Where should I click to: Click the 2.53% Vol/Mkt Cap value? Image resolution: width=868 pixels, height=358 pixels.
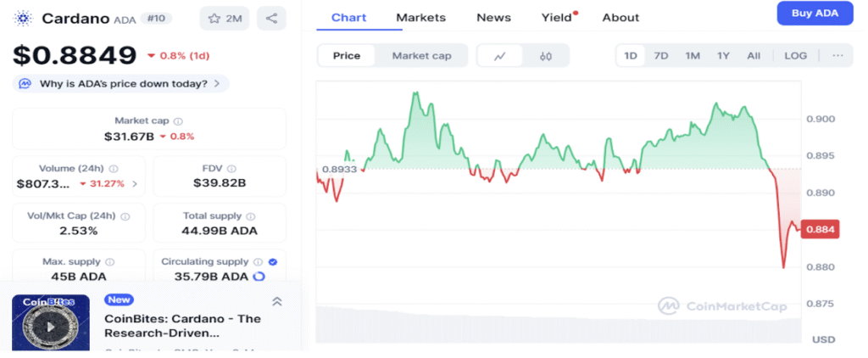coord(79,231)
